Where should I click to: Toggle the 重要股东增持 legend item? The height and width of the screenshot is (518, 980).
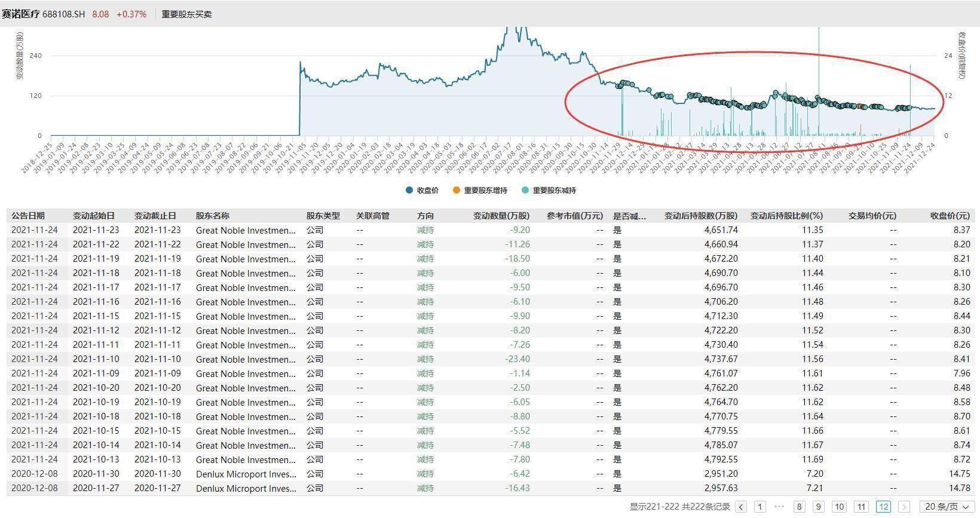click(480, 191)
